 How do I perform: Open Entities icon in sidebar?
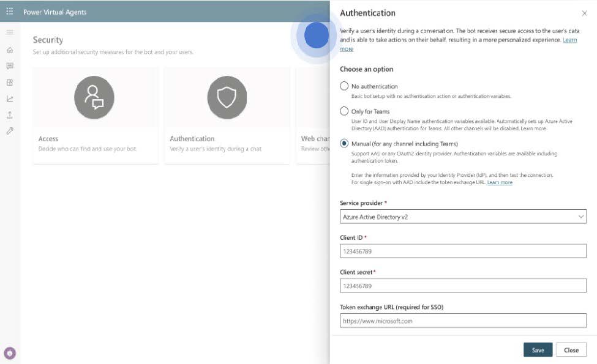(x=10, y=83)
